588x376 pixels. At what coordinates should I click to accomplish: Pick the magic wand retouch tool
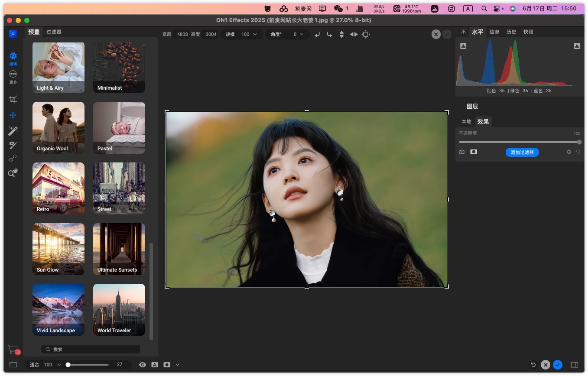tap(13, 130)
